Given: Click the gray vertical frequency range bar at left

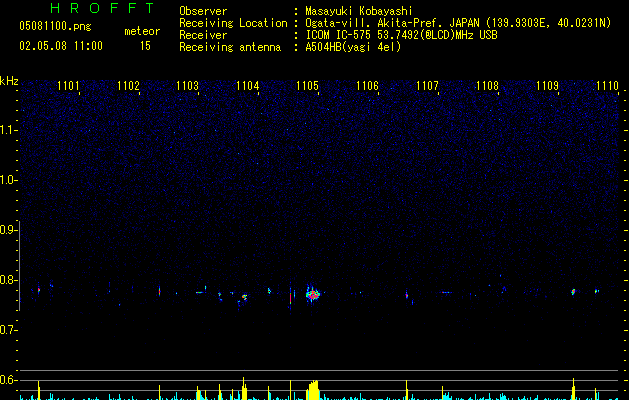Looking at the screenshot, I should (20, 266).
